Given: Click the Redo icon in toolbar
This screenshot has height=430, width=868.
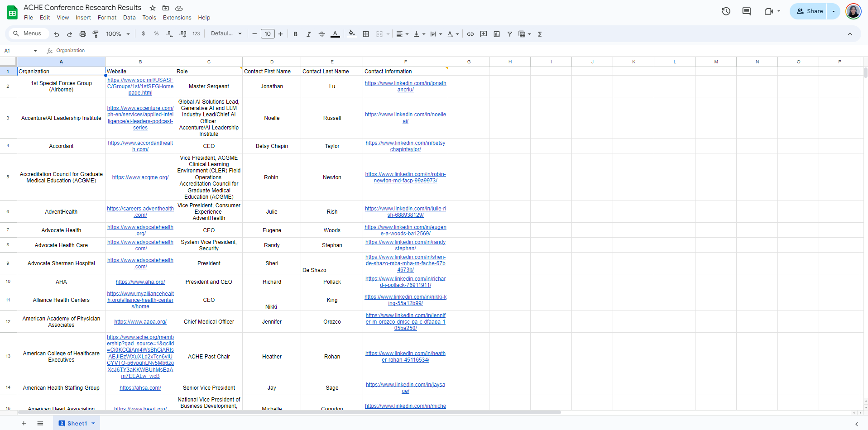Looking at the screenshot, I should click(70, 34).
